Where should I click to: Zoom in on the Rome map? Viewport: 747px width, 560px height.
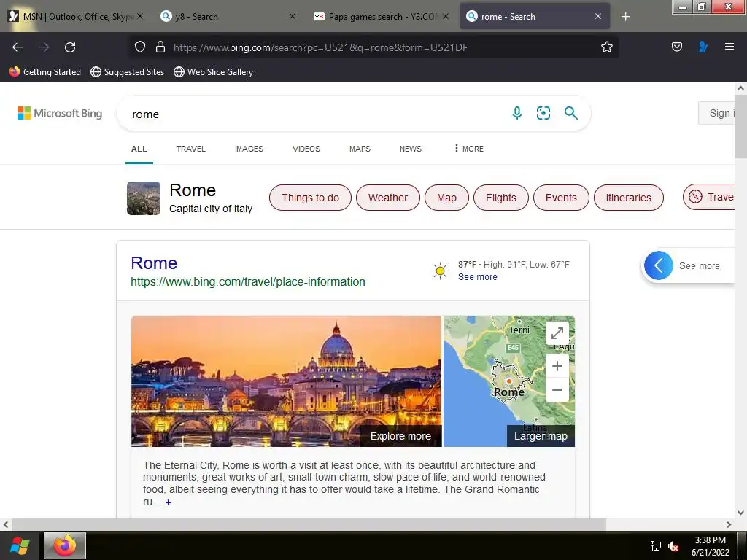coord(557,366)
